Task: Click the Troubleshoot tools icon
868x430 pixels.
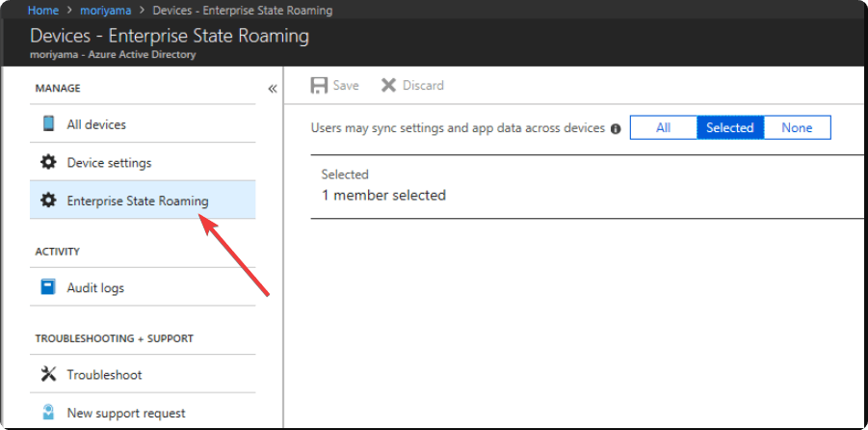Action: coord(48,374)
